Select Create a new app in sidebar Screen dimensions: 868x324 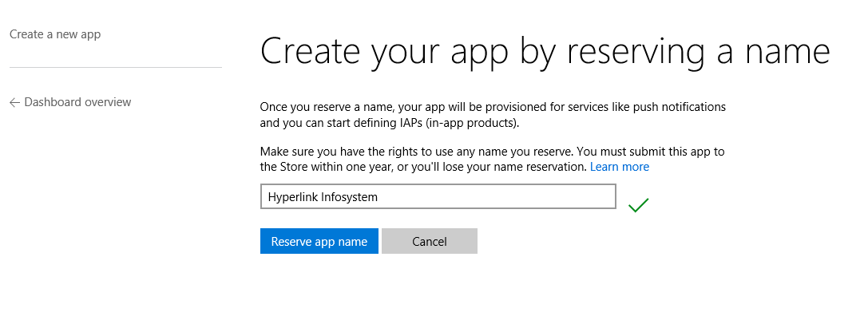55,34
